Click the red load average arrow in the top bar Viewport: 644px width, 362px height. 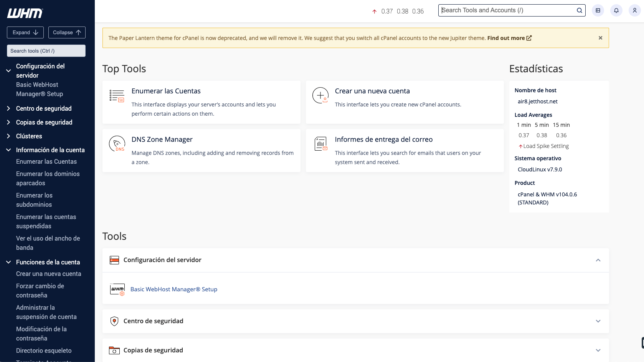pos(375,12)
